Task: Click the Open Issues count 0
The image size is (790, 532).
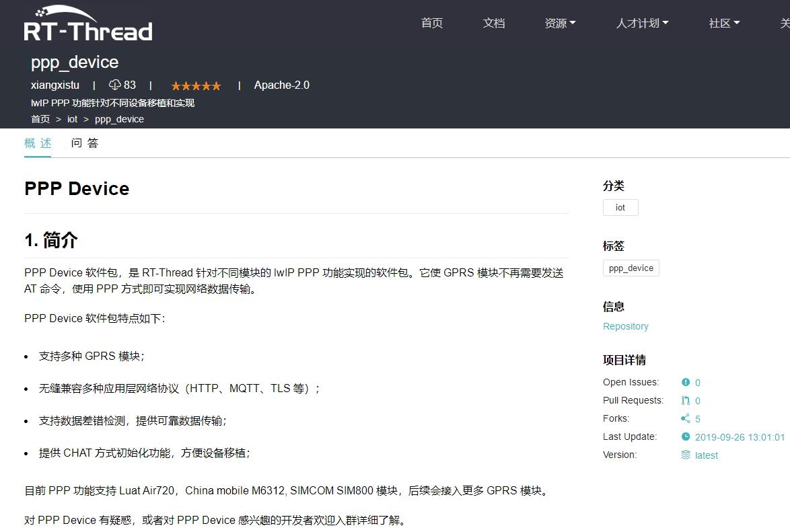Action: coord(698,383)
